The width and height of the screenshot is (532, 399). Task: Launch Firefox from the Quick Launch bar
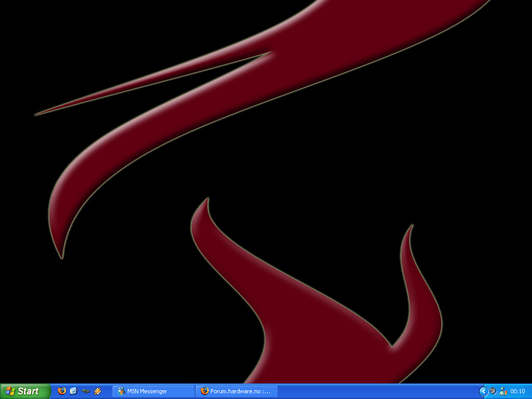click(x=62, y=391)
